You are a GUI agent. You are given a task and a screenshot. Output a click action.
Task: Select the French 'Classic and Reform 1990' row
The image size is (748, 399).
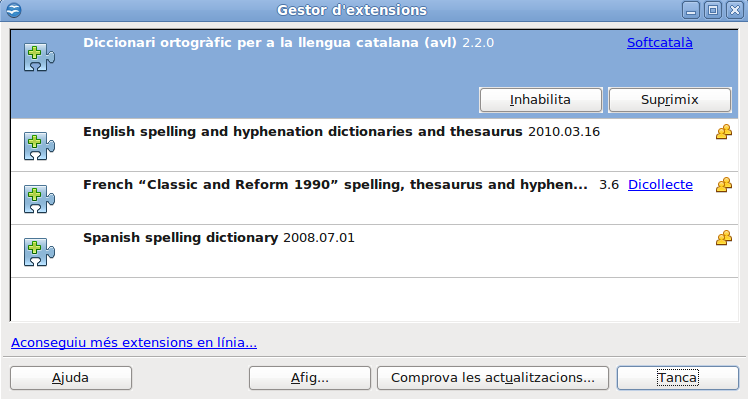374,198
